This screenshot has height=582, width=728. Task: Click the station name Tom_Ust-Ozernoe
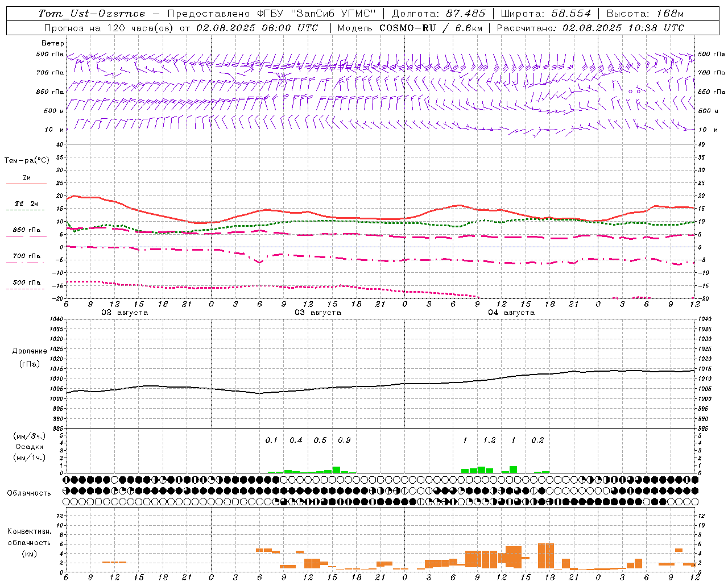coord(92,14)
